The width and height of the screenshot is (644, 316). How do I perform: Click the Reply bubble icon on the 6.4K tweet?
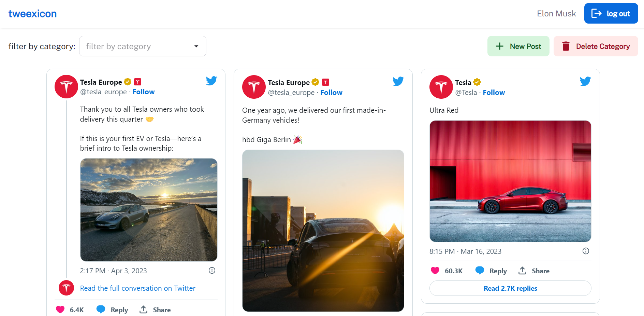click(101, 310)
